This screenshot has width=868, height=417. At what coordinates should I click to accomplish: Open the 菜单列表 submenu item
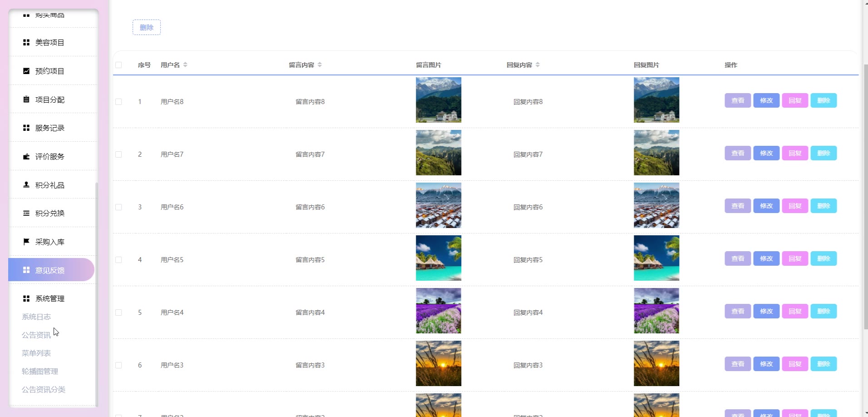tap(36, 353)
